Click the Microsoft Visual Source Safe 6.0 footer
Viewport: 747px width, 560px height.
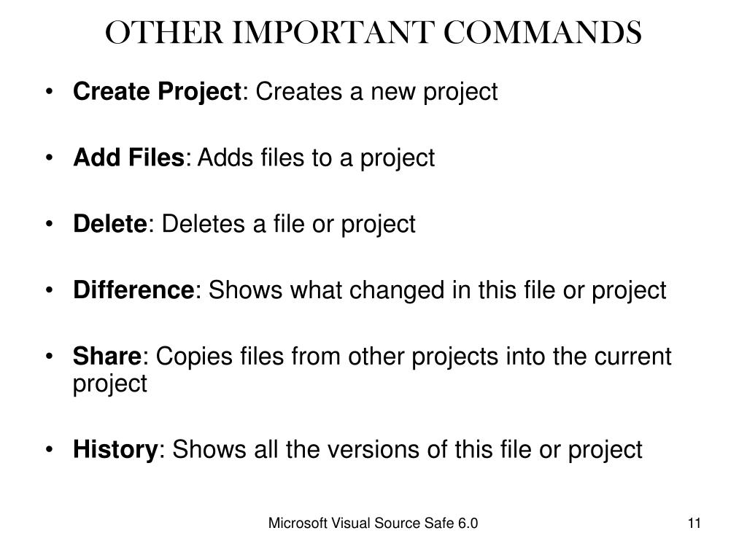click(x=373, y=523)
